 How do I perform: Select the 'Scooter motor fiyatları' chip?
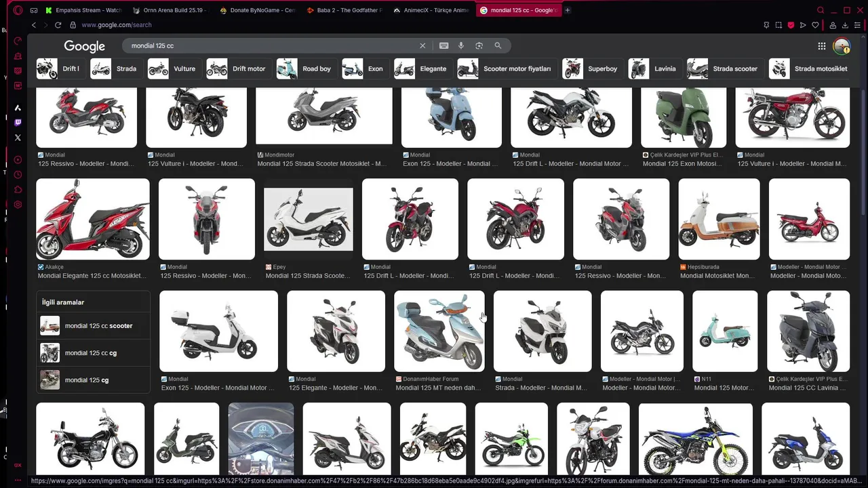506,68
